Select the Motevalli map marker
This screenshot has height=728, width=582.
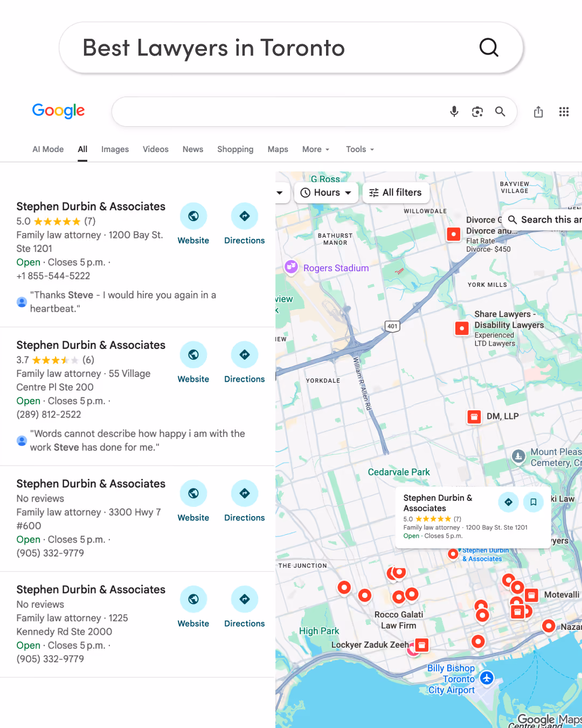point(532,595)
